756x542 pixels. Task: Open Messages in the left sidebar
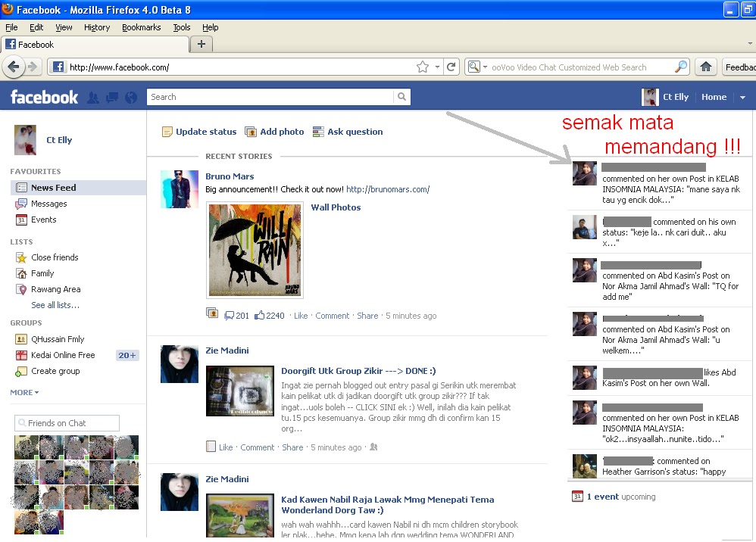click(x=48, y=204)
